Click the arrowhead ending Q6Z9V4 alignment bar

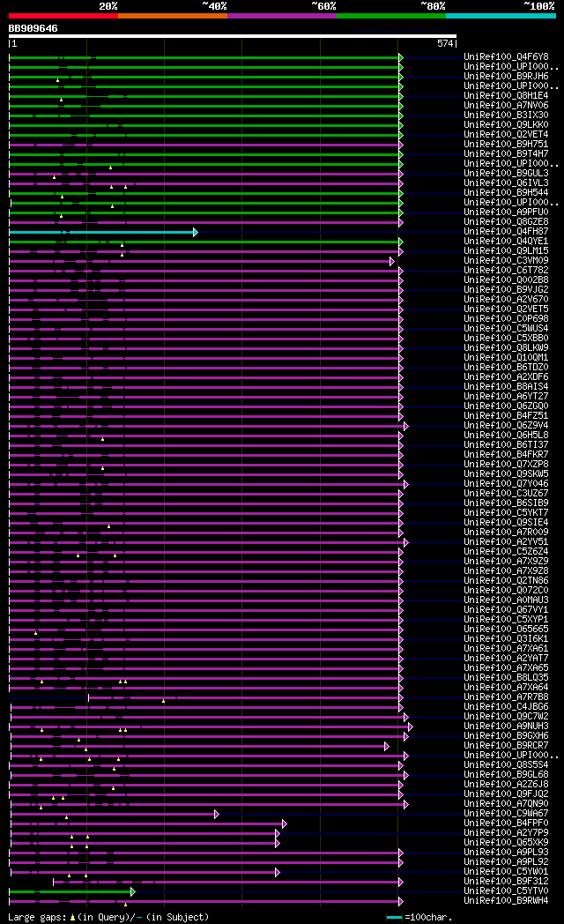click(x=406, y=426)
